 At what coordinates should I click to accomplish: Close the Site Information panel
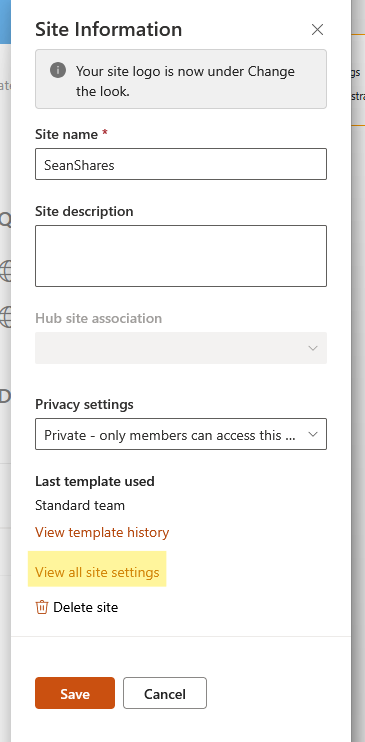317,29
